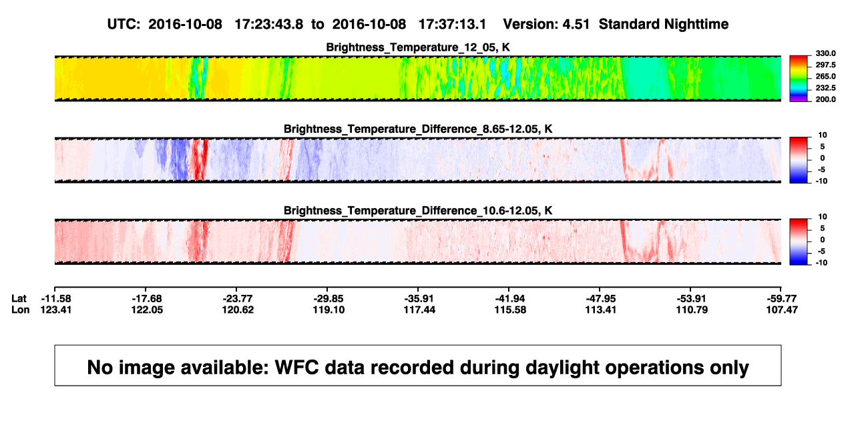Click longitude value '107.47'
The image size is (868, 445).
782,310
